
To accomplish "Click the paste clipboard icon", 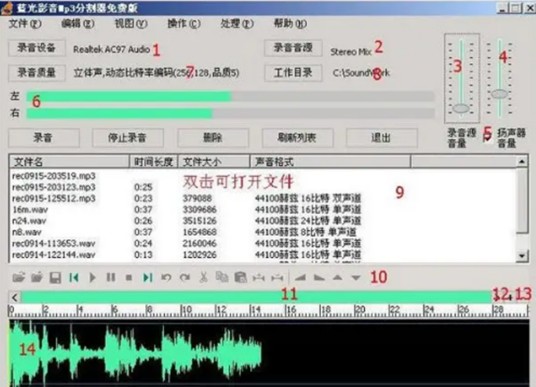I will tap(240, 277).
